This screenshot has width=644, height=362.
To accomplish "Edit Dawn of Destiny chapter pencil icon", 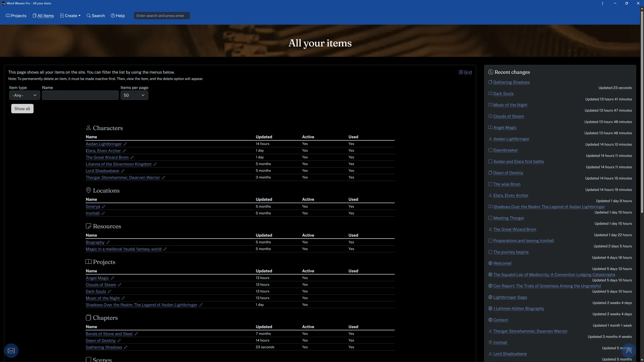I will (119, 341).
